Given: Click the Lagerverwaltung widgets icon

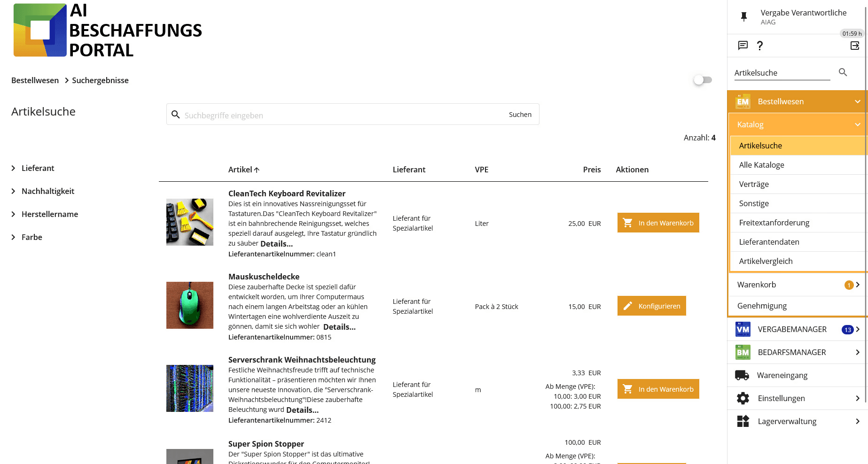Looking at the screenshot, I should coord(743,421).
